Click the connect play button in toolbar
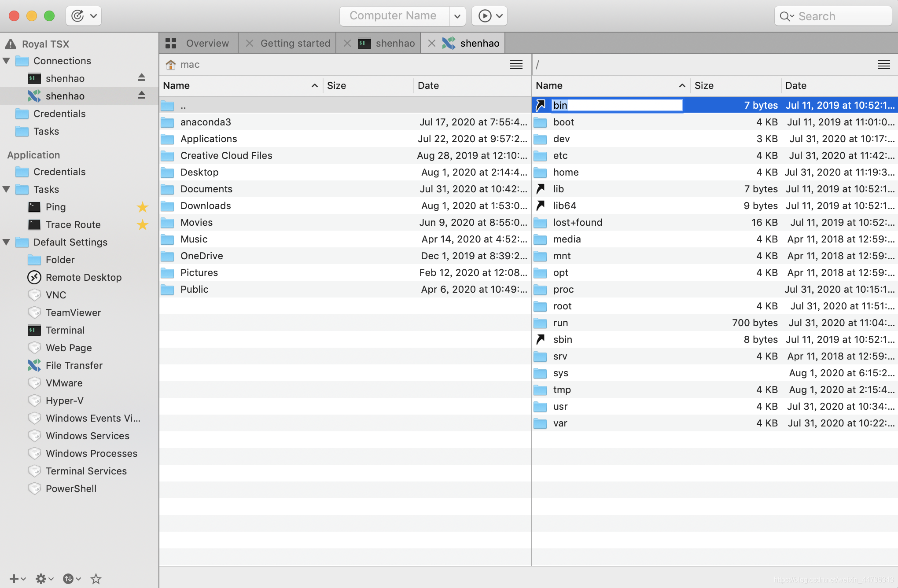 (x=485, y=16)
